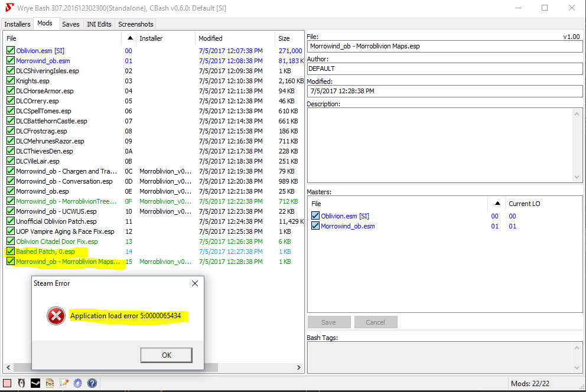Select the DLCFrostcrag.esp row

coord(154,131)
